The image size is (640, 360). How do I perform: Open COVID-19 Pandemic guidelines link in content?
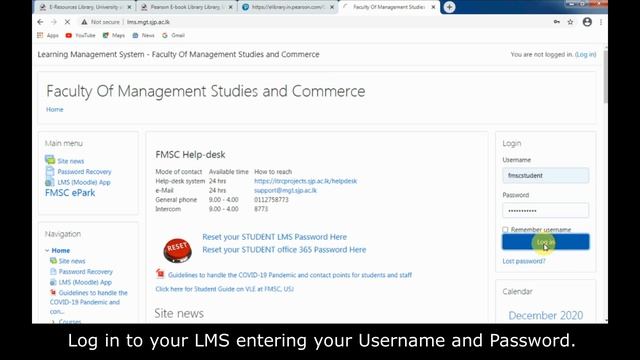pyautogui.click(x=290, y=275)
